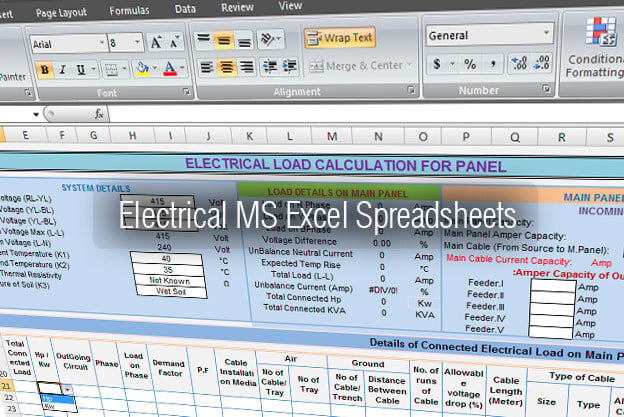Click the Merge & Center button

(361, 66)
